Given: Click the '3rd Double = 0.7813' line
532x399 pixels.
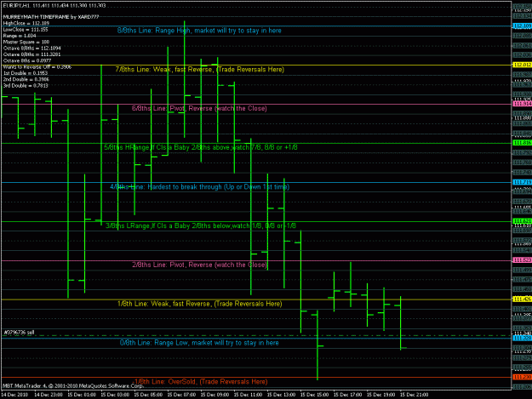Looking at the screenshot, I should [x=26, y=85].
